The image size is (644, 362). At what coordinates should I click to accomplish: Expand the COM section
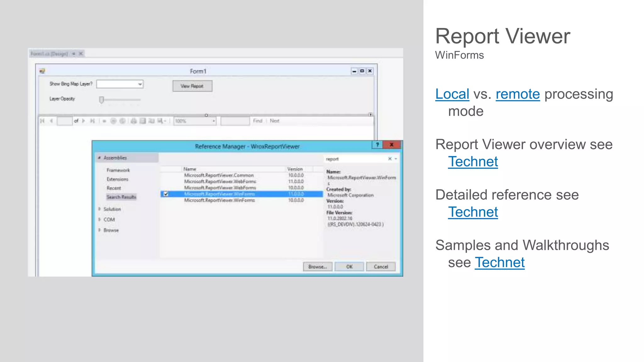click(x=99, y=219)
